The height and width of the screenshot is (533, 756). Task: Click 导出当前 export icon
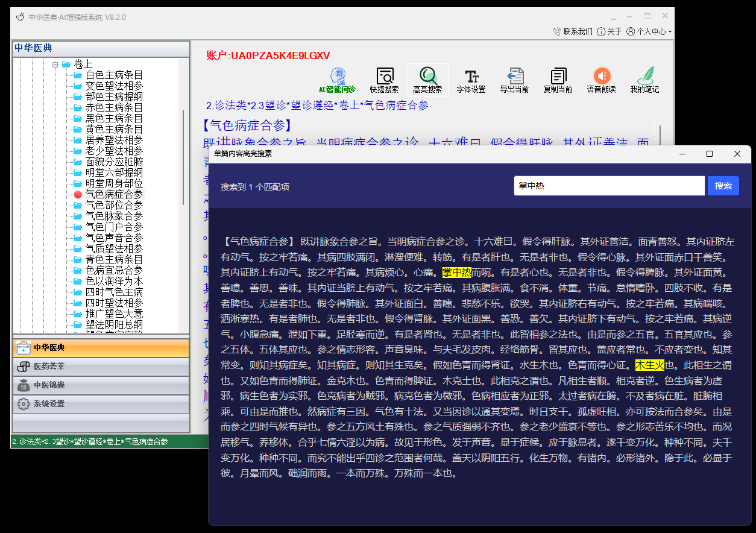[x=514, y=80]
